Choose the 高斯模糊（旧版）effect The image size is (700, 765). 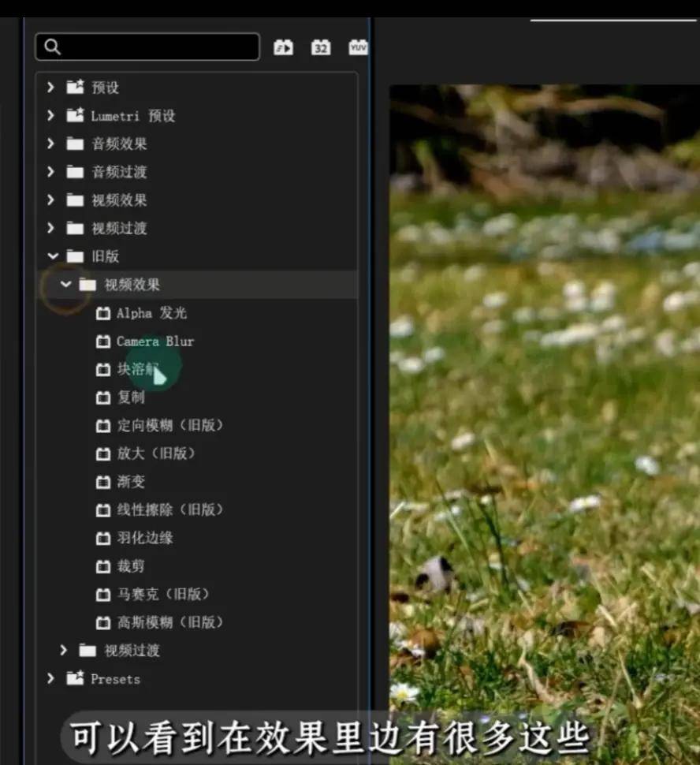169,622
